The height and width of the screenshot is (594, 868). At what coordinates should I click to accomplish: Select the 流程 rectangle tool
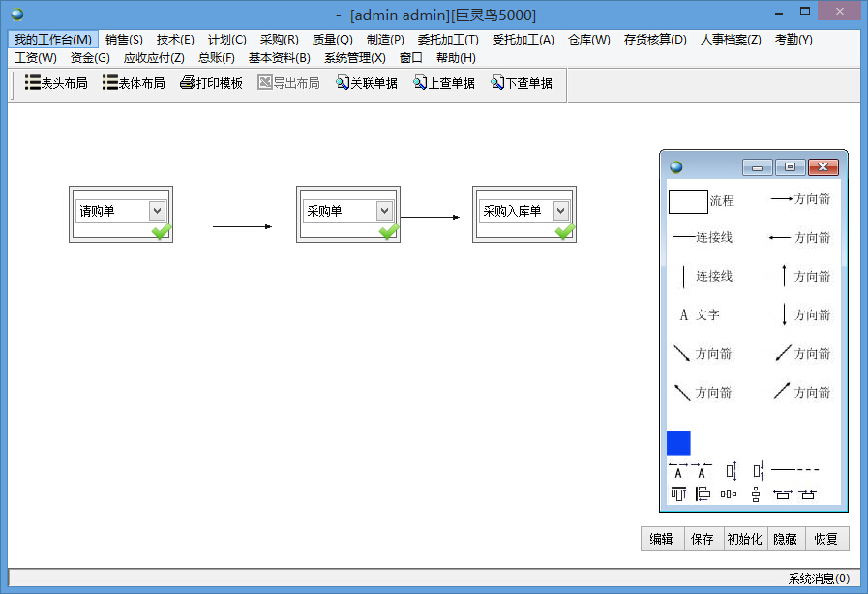pyautogui.click(x=688, y=199)
